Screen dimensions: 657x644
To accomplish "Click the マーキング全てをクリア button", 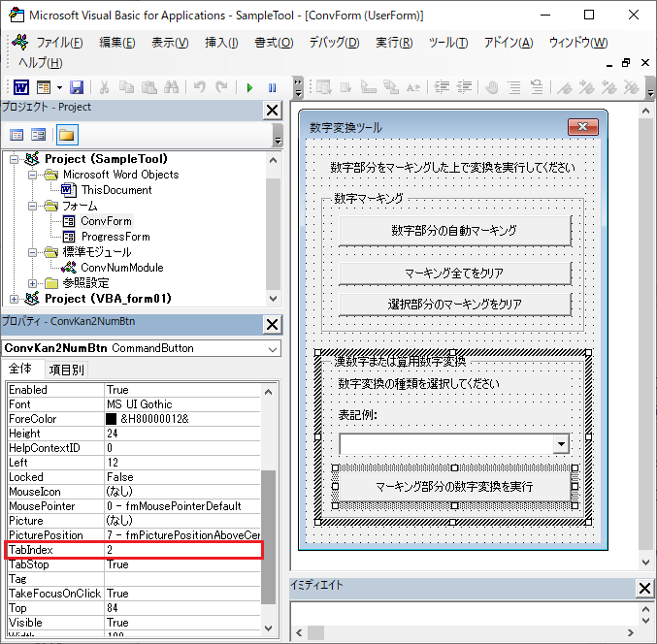I will (x=455, y=274).
